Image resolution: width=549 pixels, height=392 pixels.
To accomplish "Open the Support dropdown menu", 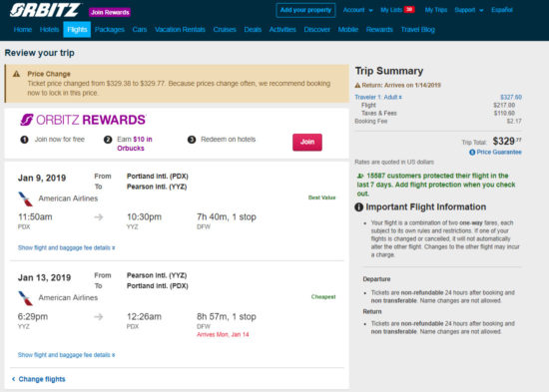I will [469, 10].
